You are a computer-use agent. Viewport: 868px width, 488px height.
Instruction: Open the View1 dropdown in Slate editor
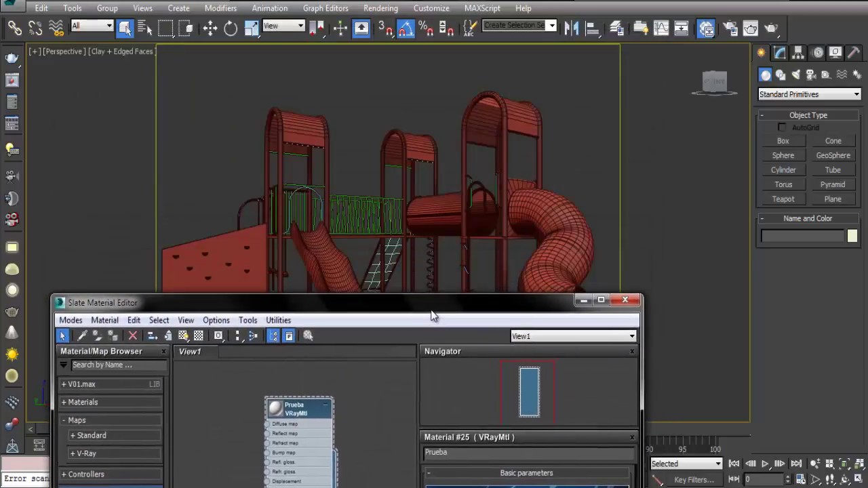tap(573, 336)
